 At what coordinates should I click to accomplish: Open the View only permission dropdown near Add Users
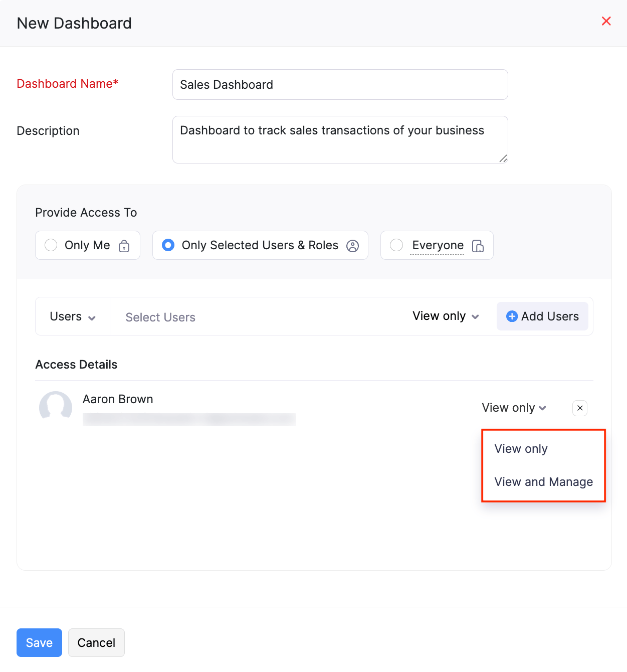click(x=445, y=316)
